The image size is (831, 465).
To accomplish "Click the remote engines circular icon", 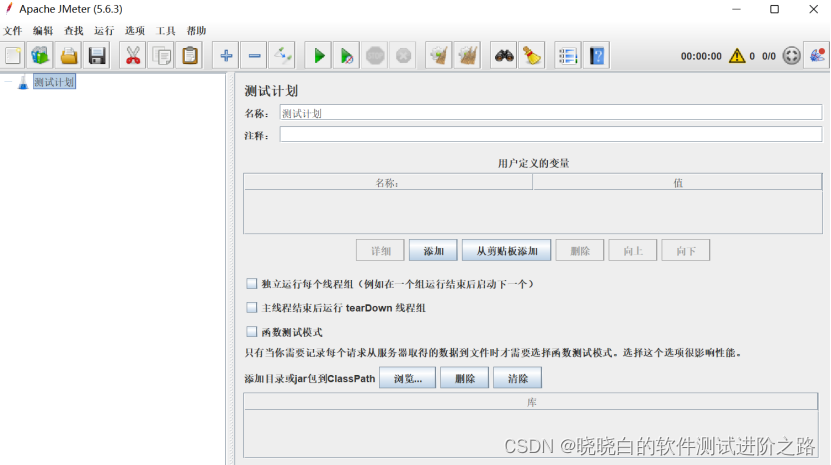I will (791, 56).
